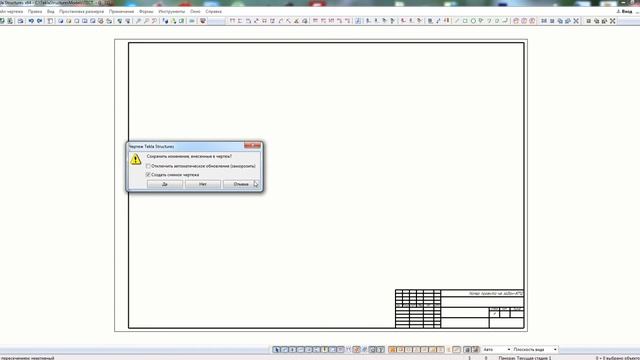
Task: Click the Undo arrow toolbar icon
Action: [x=31, y=21]
